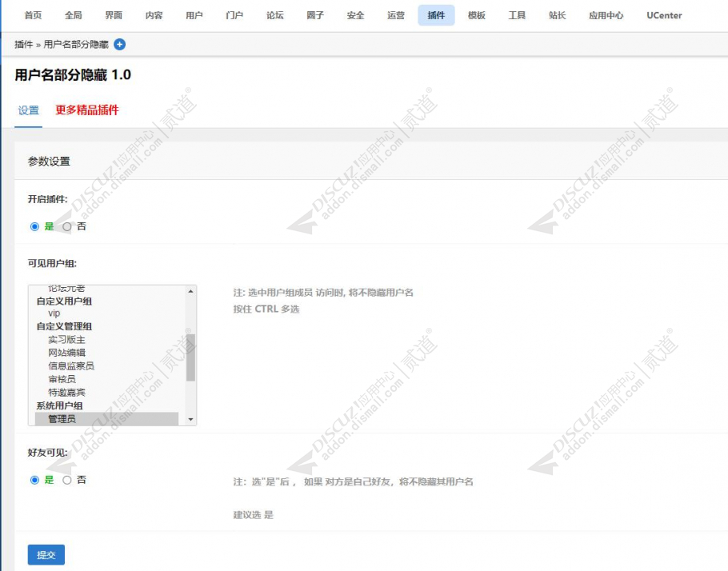728x571 pixels.
Task: Click the 用户名部分隐藏 1.0 title
Action: pos(73,74)
